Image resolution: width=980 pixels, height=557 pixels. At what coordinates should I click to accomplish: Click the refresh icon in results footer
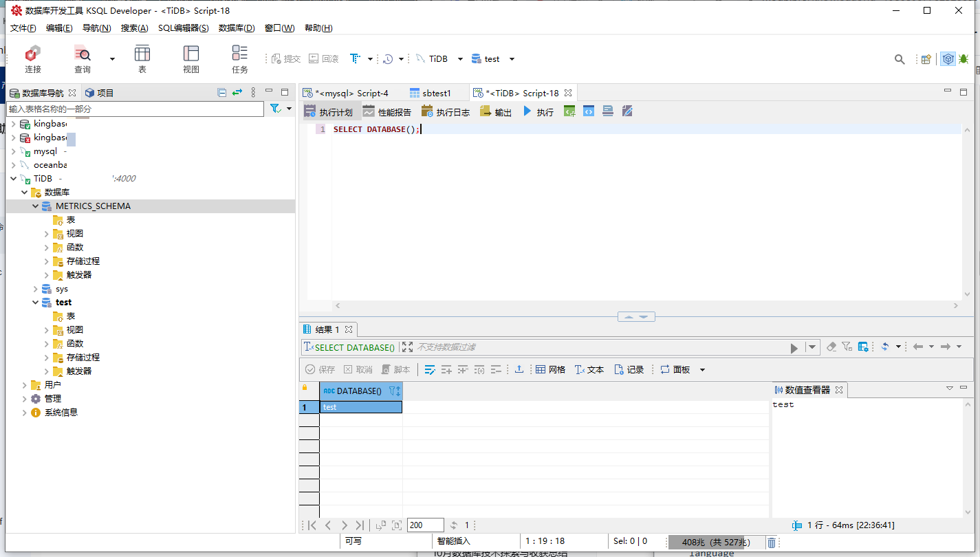click(x=454, y=525)
